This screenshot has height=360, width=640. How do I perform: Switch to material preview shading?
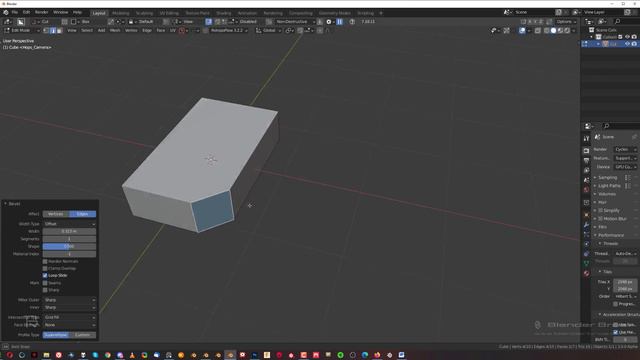[560, 31]
